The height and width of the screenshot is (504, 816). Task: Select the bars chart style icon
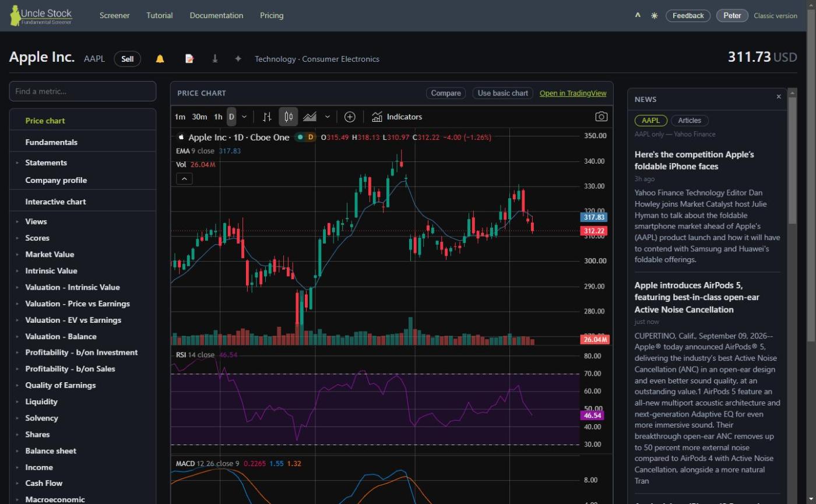pyautogui.click(x=267, y=117)
